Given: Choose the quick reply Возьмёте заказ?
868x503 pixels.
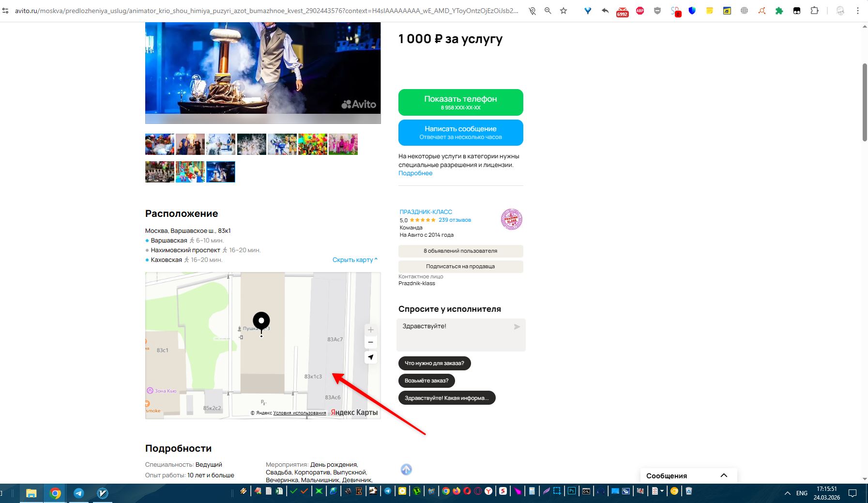Looking at the screenshot, I should 426,381.
